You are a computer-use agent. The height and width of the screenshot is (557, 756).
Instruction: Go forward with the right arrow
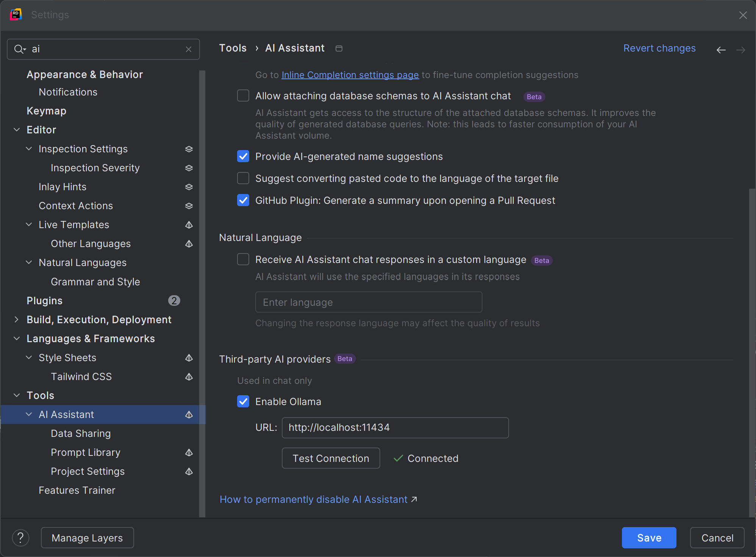(741, 50)
